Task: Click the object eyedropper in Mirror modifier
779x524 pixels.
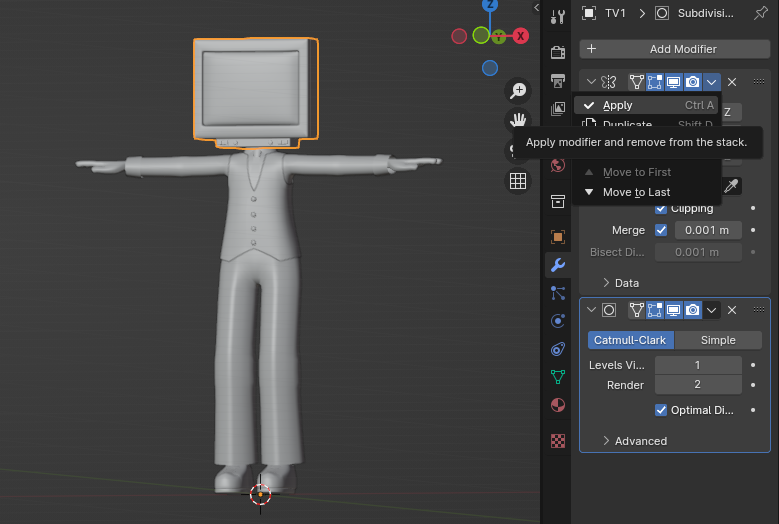Action: click(731, 186)
